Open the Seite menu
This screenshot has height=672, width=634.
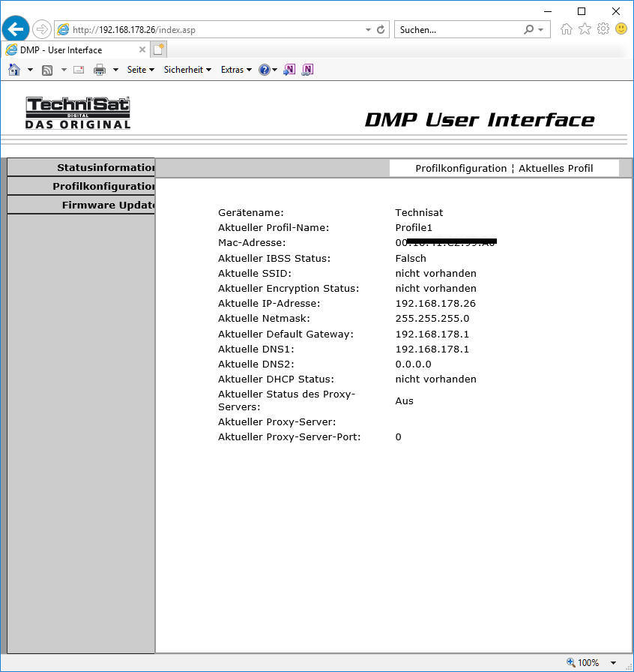(140, 70)
